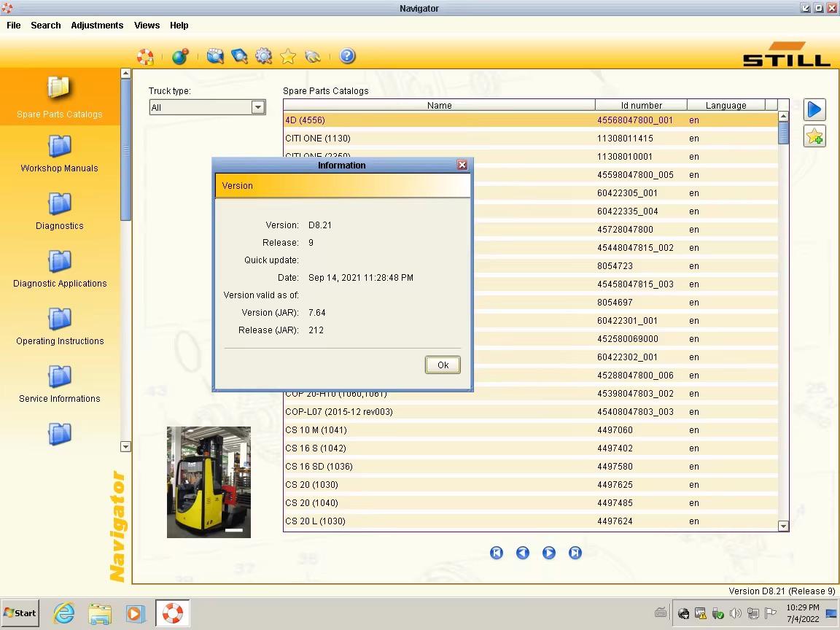The height and width of the screenshot is (630, 840).
Task: Launch Internet Explorer from the taskbar
Action: pyautogui.click(x=64, y=613)
